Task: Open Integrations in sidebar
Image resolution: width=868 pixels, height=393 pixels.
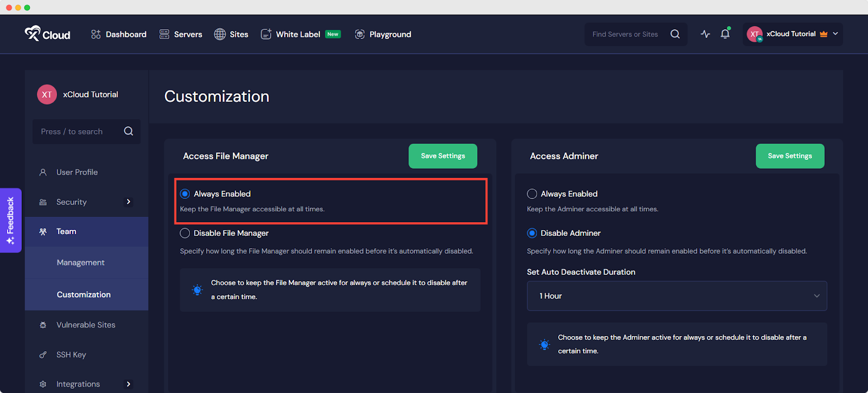Action: [x=78, y=384]
